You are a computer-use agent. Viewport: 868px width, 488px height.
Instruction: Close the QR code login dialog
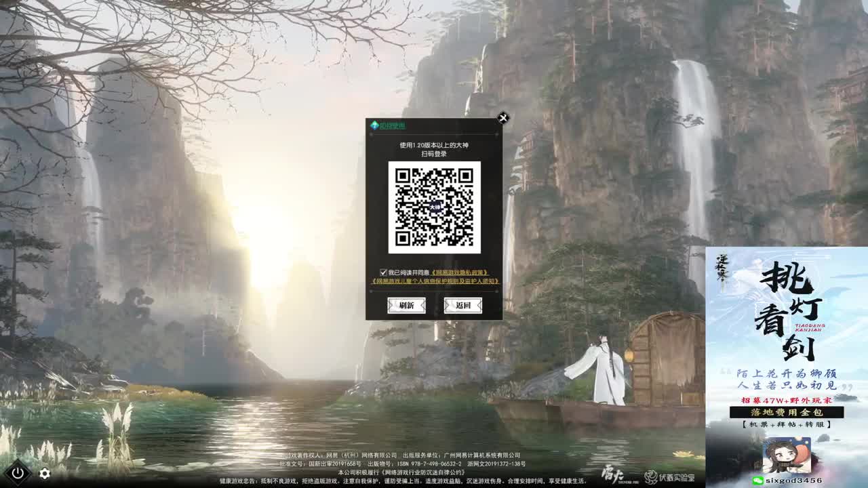click(x=502, y=118)
